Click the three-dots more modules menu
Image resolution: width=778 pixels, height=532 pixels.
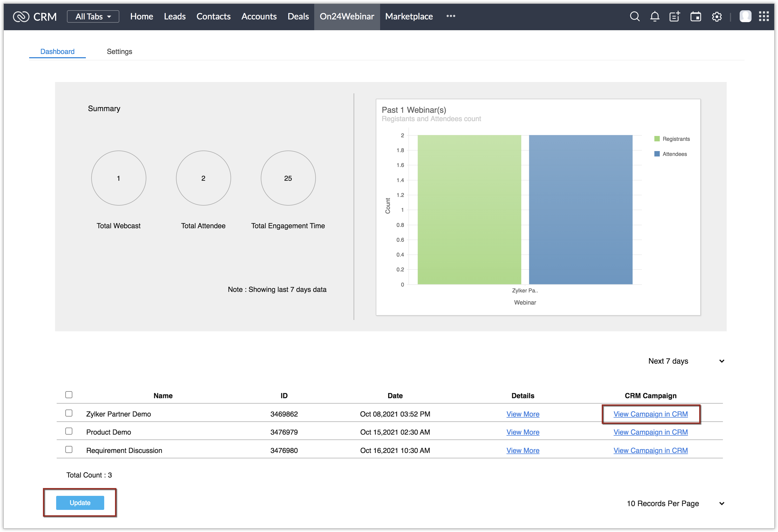(451, 16)
